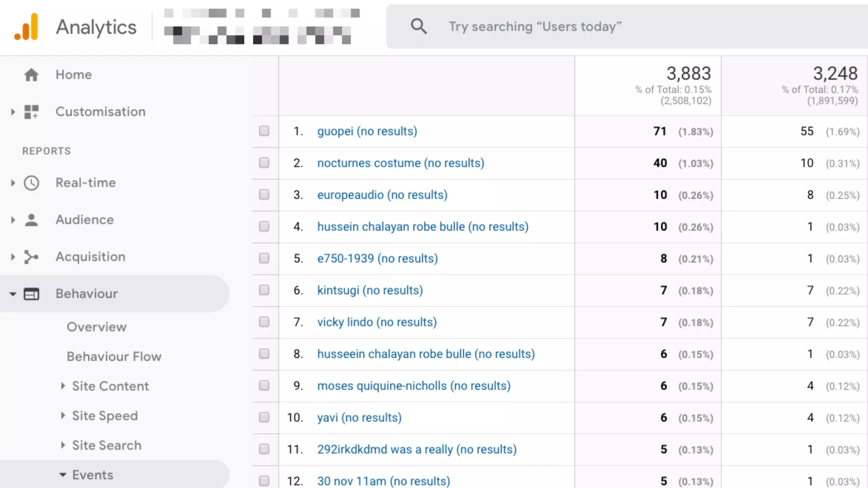Screen dimensions: 868x488
Task: Click the Google Analytics logo icon
Action: [26, 27]
